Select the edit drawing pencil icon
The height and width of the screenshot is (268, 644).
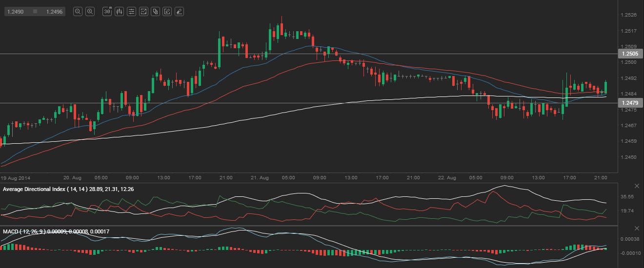(167, 12)
